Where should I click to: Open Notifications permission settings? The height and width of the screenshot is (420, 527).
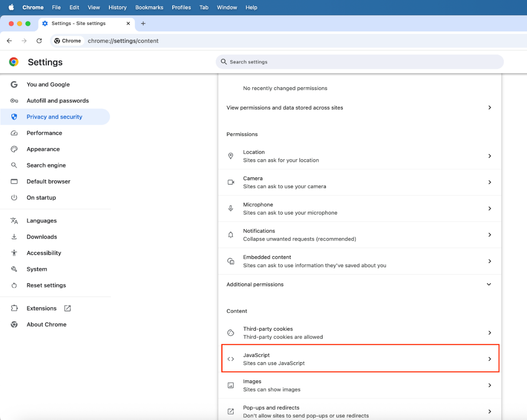(x=360, y=235)
